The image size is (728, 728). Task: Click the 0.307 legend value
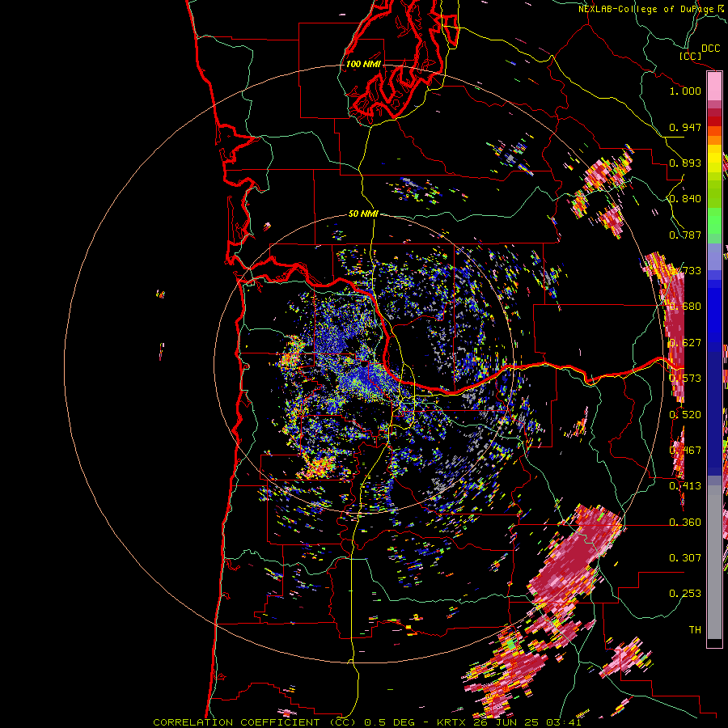685,558
